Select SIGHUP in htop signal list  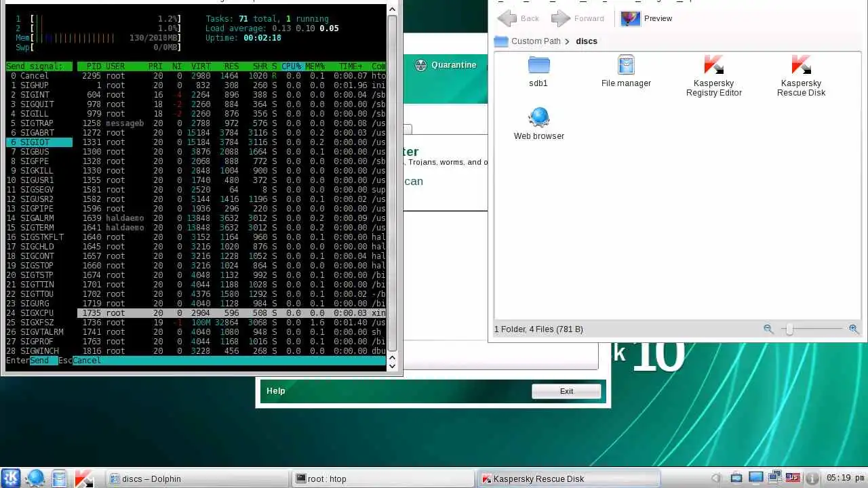39,85
